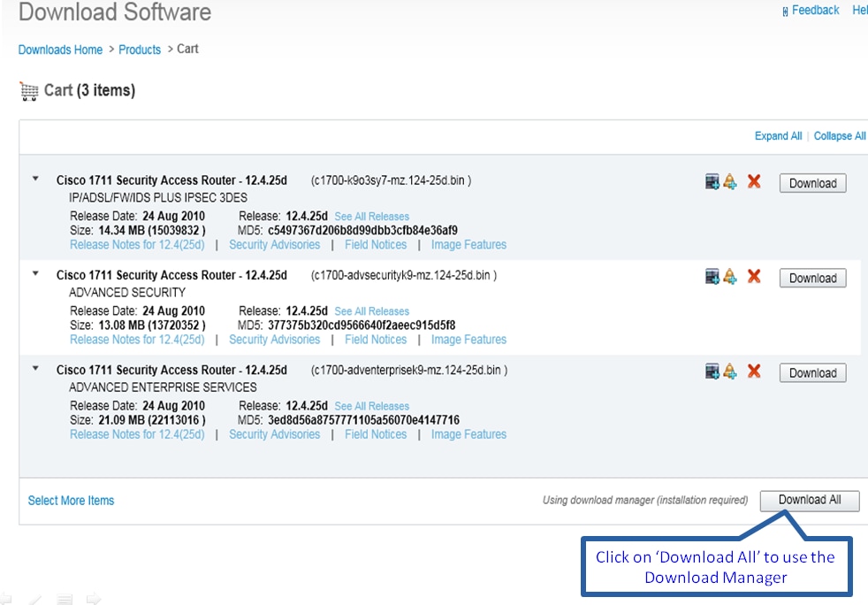The height and width of the screenshot is (605, 868).
Task: Open Field Notices for IPSEC 3DES image
Action: pyautogui.click(x=376, y=245)
